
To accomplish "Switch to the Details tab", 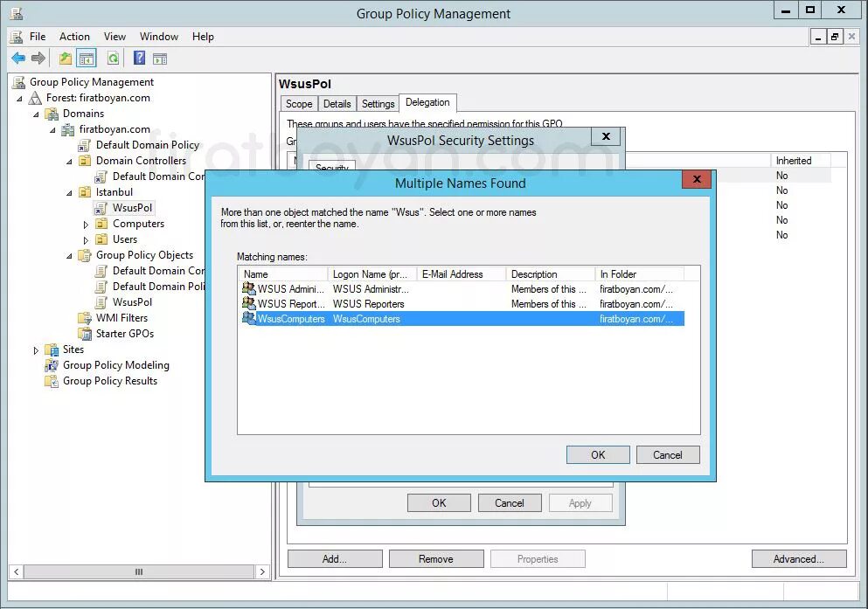I will point(337,104).
